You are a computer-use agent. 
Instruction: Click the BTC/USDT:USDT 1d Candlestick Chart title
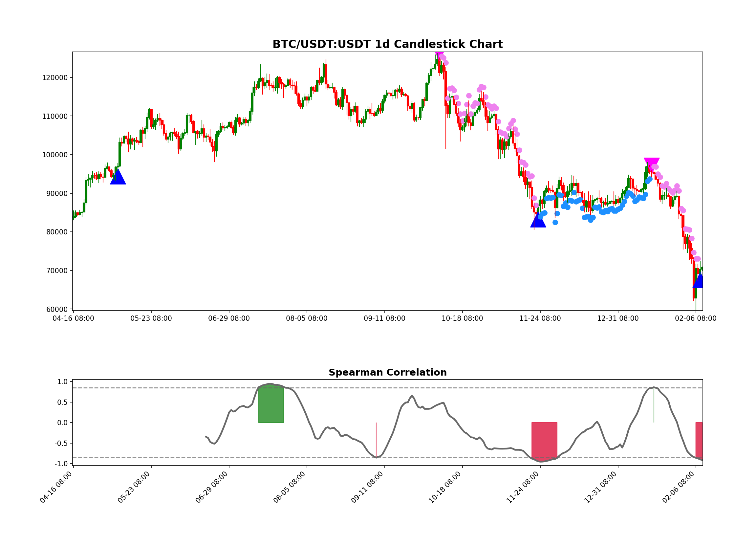click(387, 44)
